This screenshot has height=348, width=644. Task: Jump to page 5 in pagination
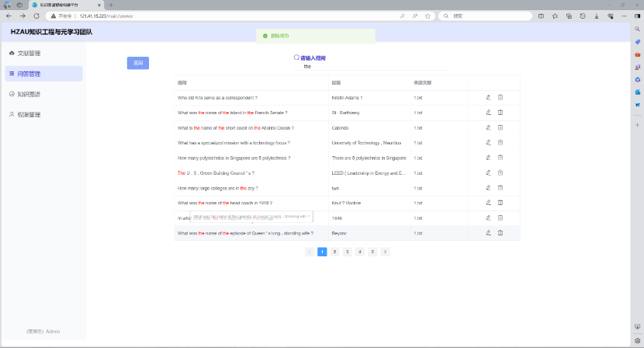click(x=372, y=252)
